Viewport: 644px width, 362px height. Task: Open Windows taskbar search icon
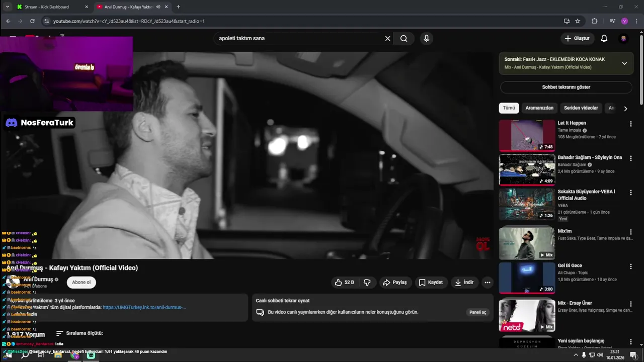[x=25, y=355]
